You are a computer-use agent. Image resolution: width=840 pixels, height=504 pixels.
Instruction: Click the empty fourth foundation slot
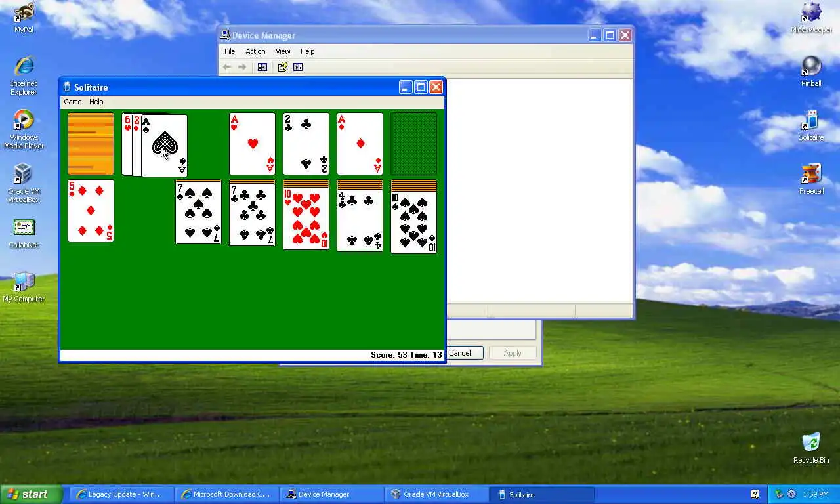413,144
